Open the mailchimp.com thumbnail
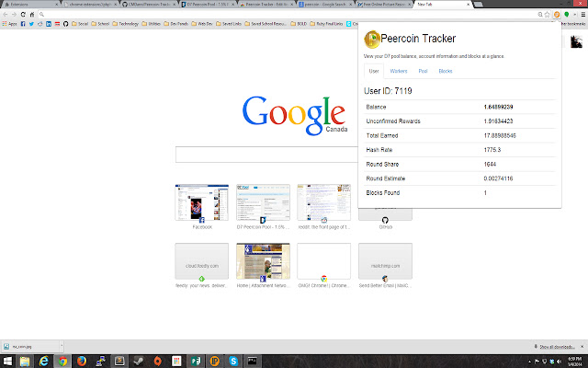The width and height of the screenshot is (588, 368). (385, 261)
